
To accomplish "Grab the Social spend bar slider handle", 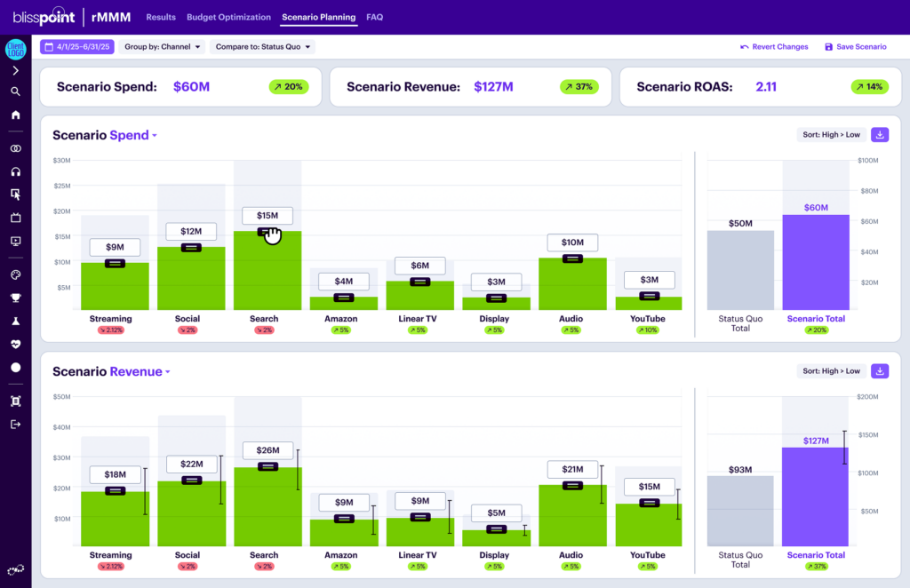I will [x=191, y=248].
